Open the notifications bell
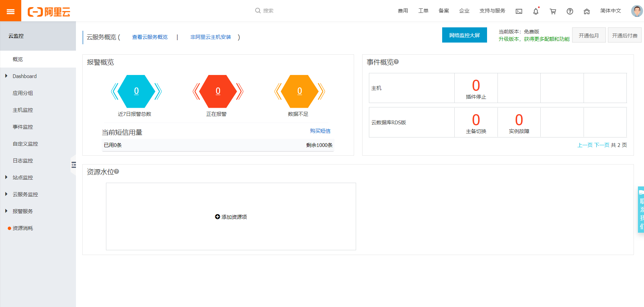Image resolution: width=644 pixels, height=307 pixels. pos(536,11)
